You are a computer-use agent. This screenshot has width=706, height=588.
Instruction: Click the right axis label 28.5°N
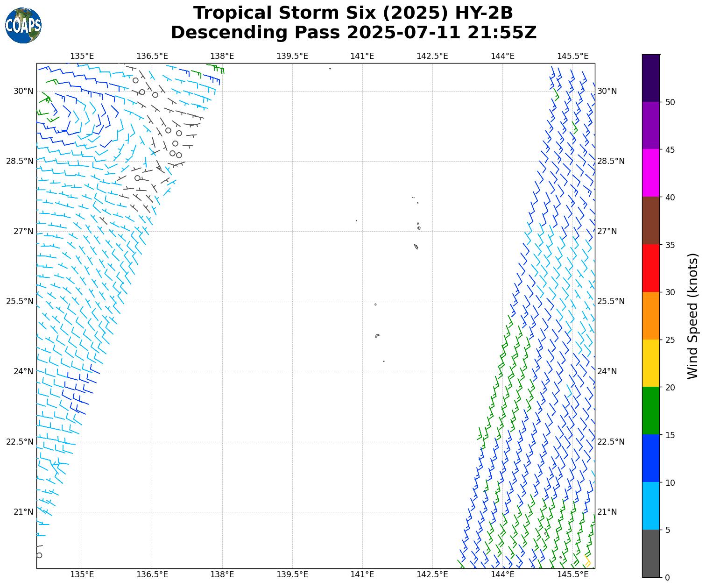pos(611,161)
